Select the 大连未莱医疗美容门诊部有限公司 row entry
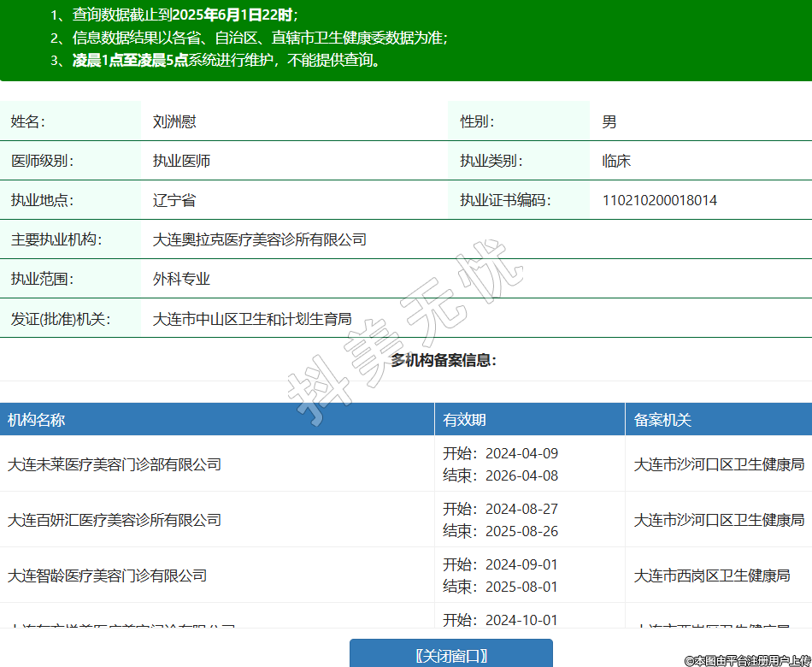Screen dimensions: 812x667 click(115, 464)
